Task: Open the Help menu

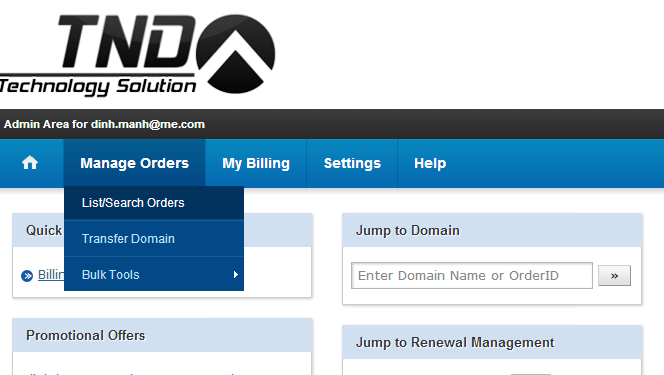Action: tap(430, 163)
